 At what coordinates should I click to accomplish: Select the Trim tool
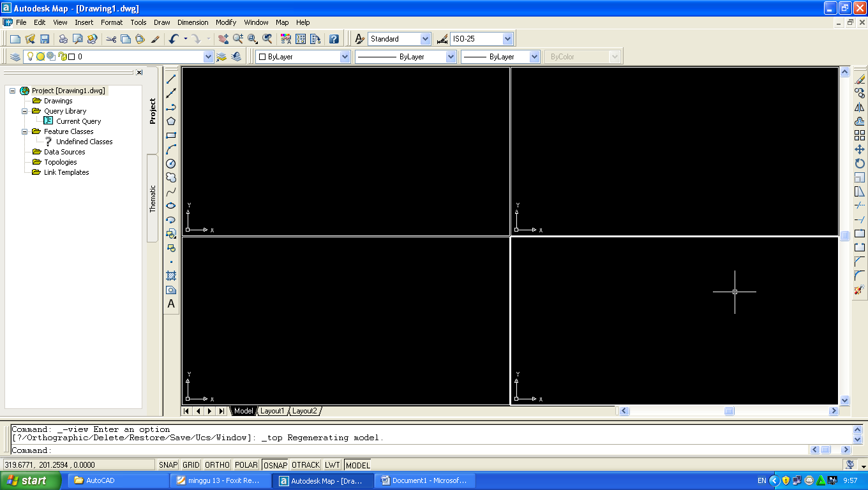click(x=860, y=205)
